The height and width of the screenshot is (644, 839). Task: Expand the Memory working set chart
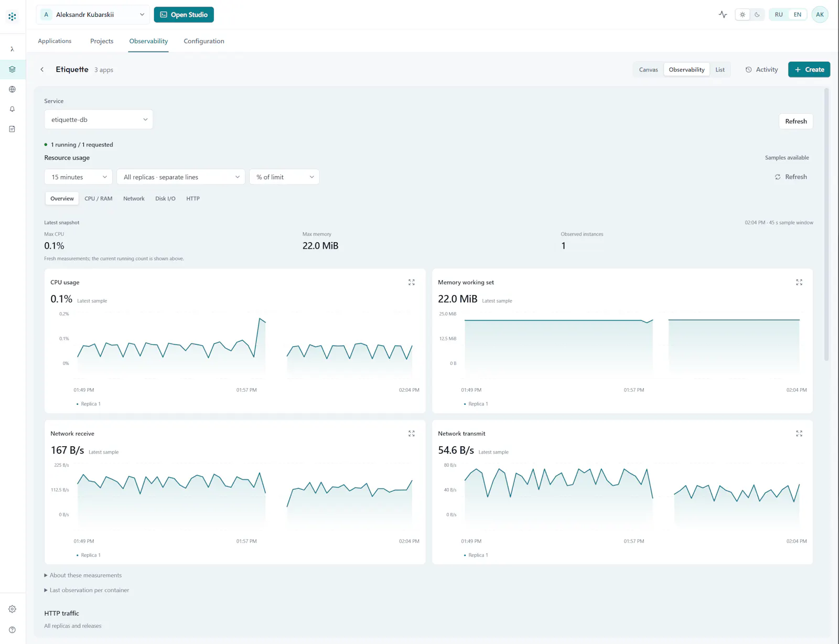(x=799, y=282)
